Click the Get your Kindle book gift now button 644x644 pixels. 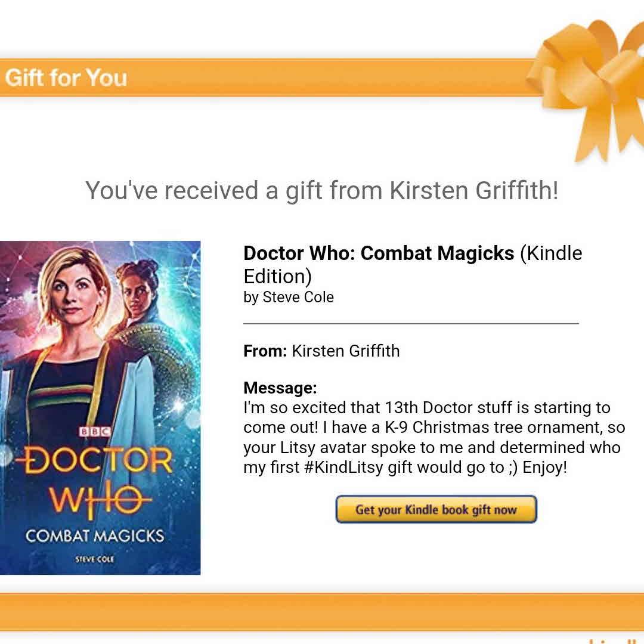(436, 509)
